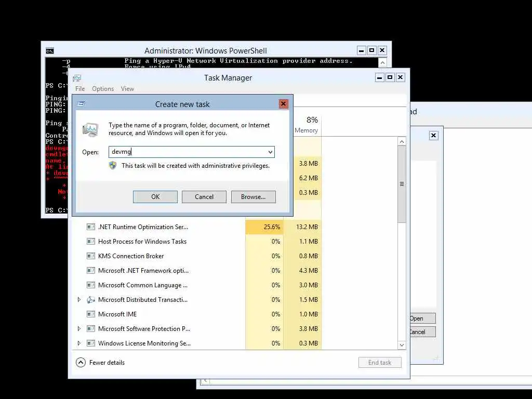Click the Microsoft Software Protection icon

pos(90,329)
